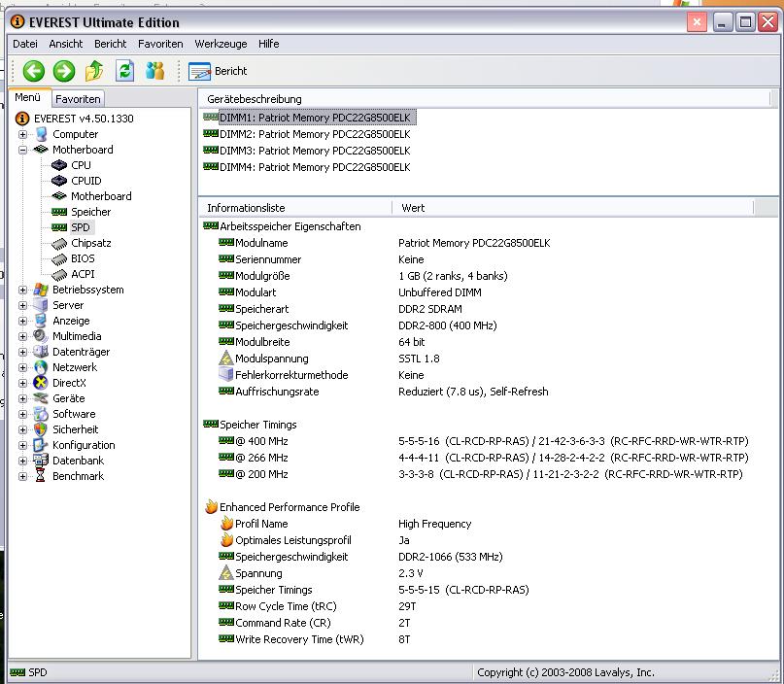Collapse the Motherboard tree node

pos(22,150)
